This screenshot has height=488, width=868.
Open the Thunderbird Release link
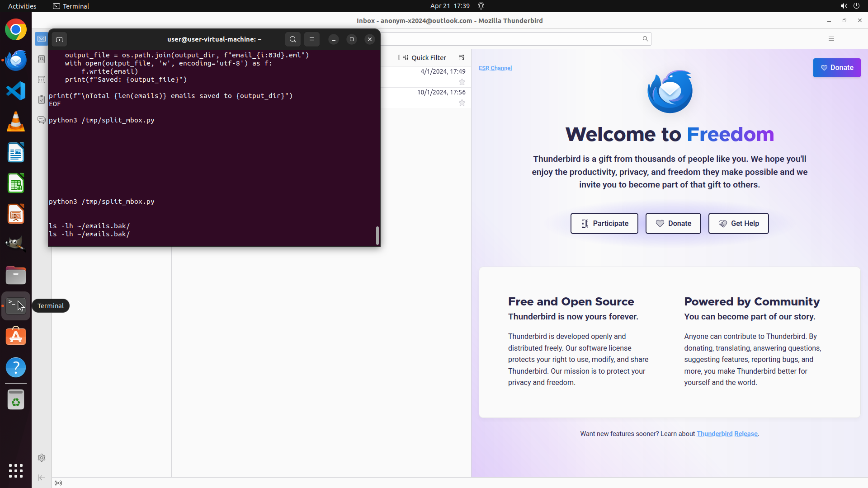(x=727, y=434)
